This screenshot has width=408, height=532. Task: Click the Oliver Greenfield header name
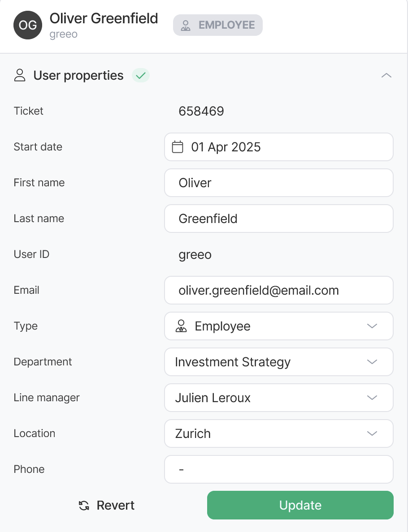(x=104, y=18)
